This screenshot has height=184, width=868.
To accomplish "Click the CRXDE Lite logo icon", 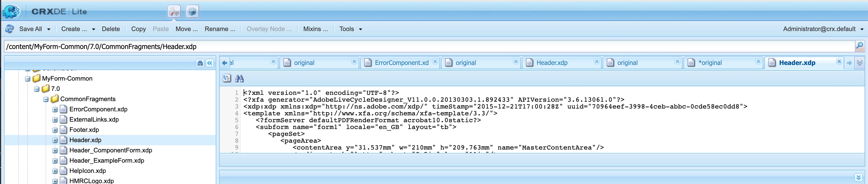I will click(x=11, y=11).
